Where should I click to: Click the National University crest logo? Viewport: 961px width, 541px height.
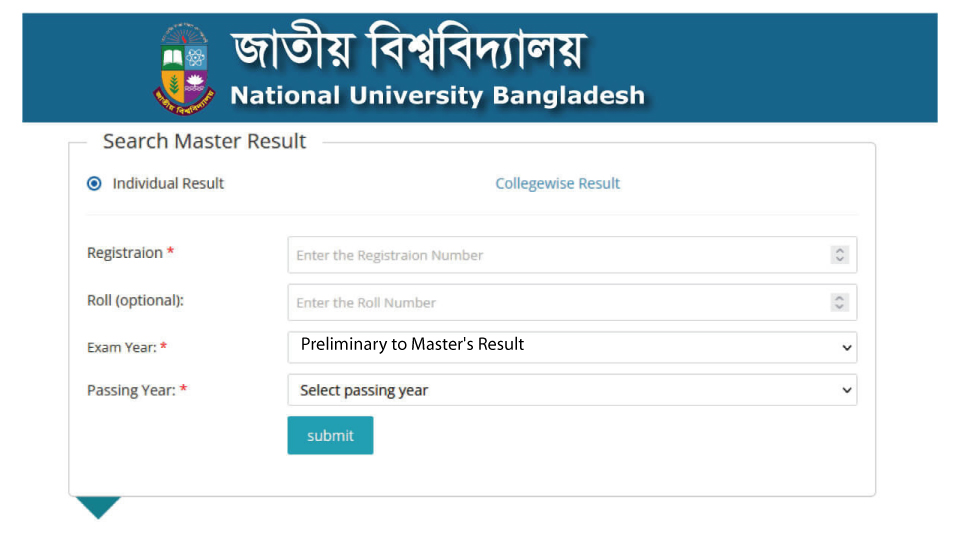pos(184,69)
